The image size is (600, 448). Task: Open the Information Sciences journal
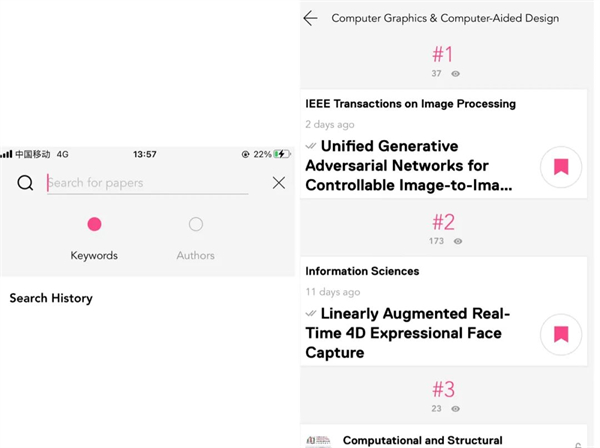coord(362,271)
